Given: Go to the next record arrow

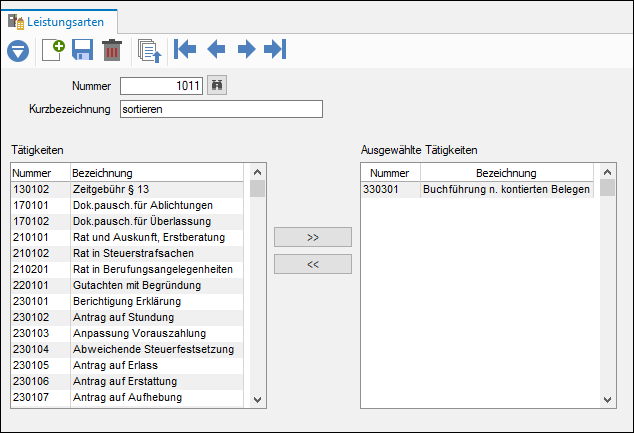Looking at the screenshot, I should tap(246, 49).
